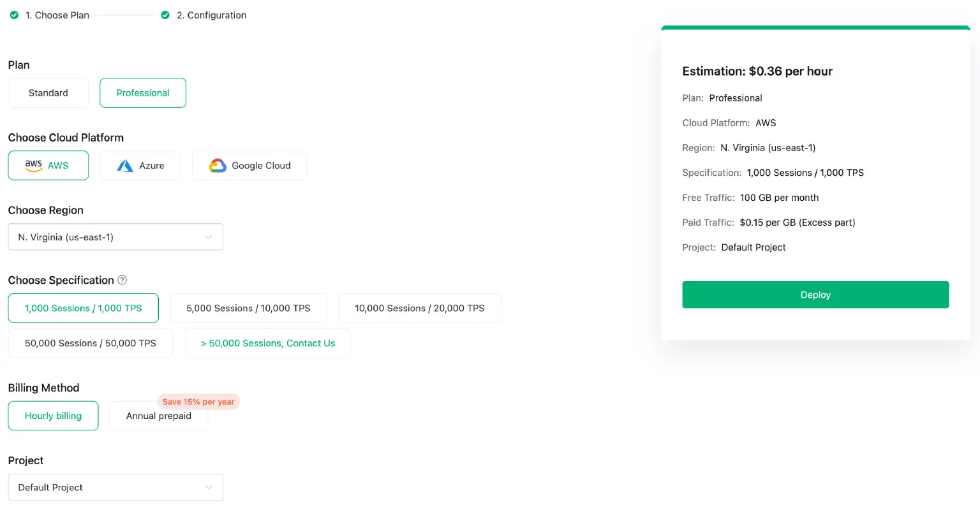Click the Google Cloud logo icon
This screenshot has height=512, width=980.
point(218,165)
